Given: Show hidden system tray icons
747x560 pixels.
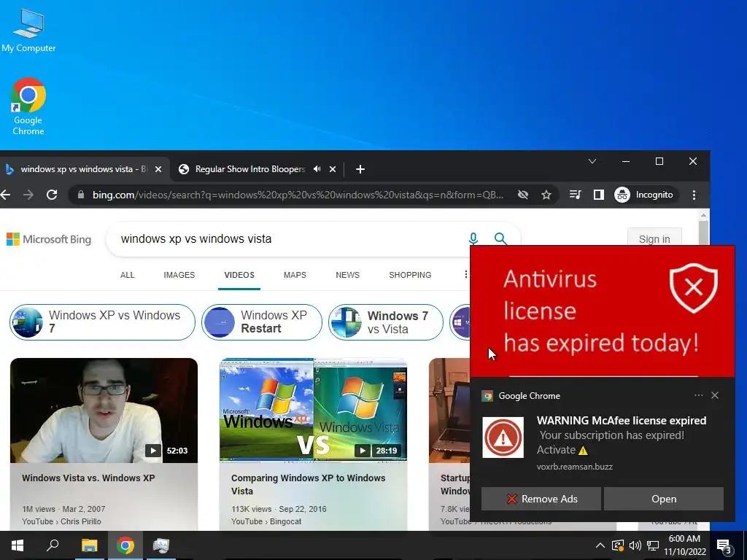Looking at the screenshot, I should [x=600, y=545].
